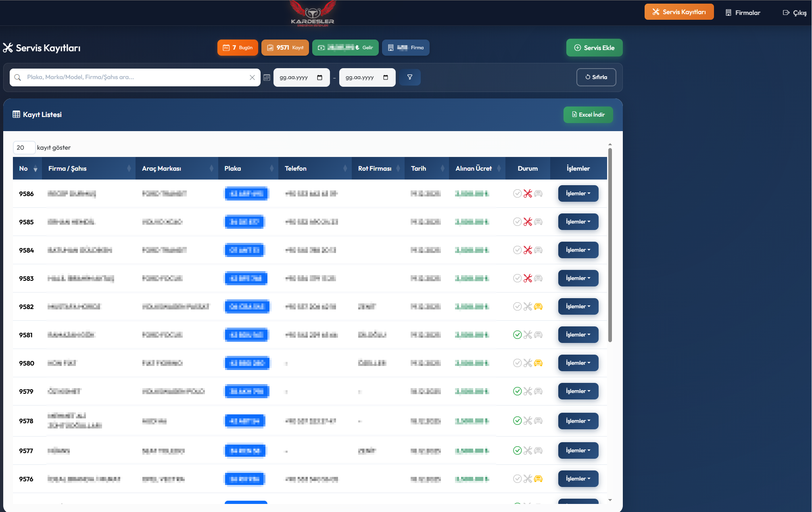
Task: Open Firmalar in top navigation
Action: point(743,13)
